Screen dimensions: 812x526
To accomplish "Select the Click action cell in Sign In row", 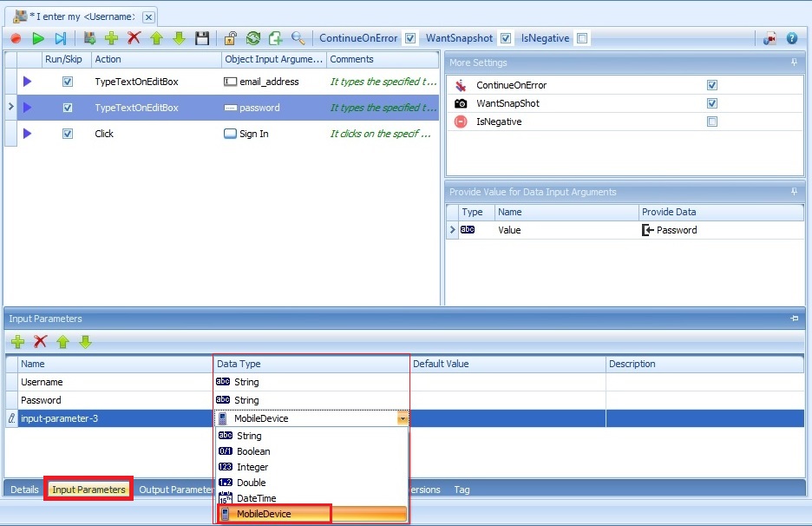I will point(156,133).
